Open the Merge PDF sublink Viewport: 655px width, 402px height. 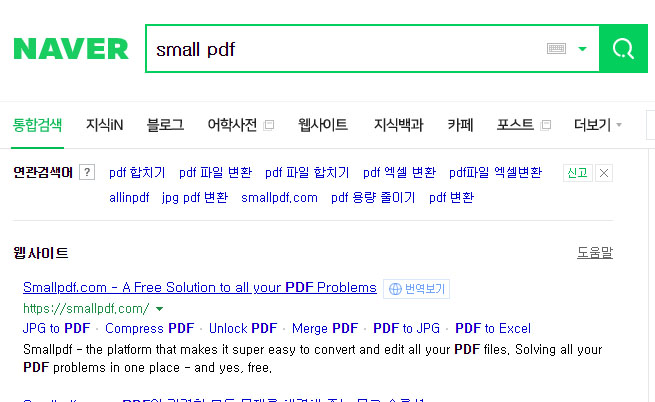coord(325,328)
